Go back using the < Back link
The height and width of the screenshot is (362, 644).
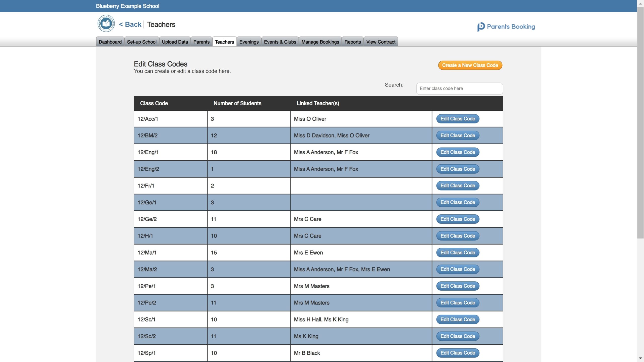click(130, 24)
